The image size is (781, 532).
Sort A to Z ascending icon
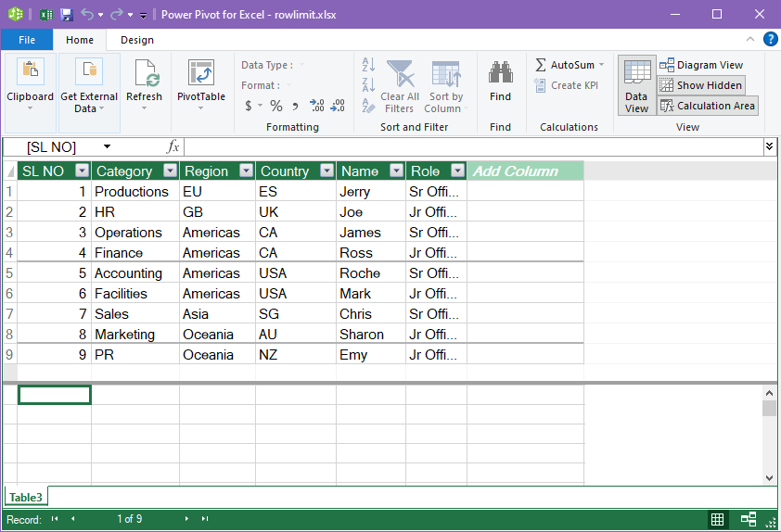tap(368, 65)
